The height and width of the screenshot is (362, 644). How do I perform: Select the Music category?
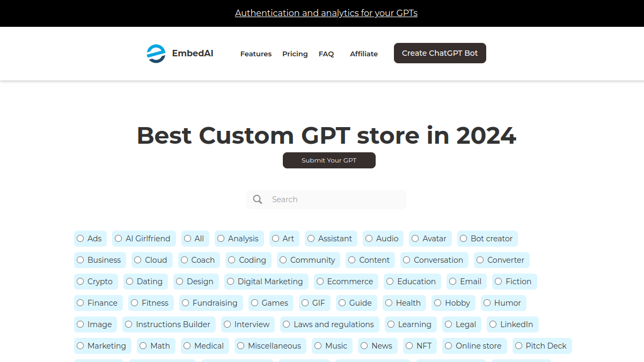[332, 346]
